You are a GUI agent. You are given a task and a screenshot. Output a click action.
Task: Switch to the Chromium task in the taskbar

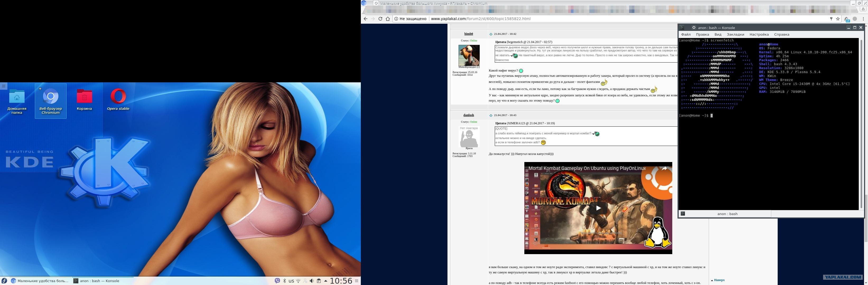click(x=40, y=281)
